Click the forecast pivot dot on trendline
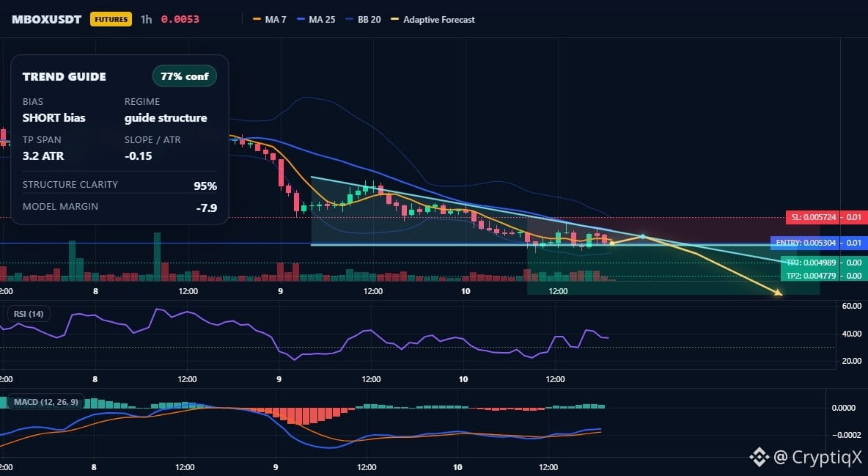Image resolution: width=868 pixels, height=476 pixels. [643, 237]
